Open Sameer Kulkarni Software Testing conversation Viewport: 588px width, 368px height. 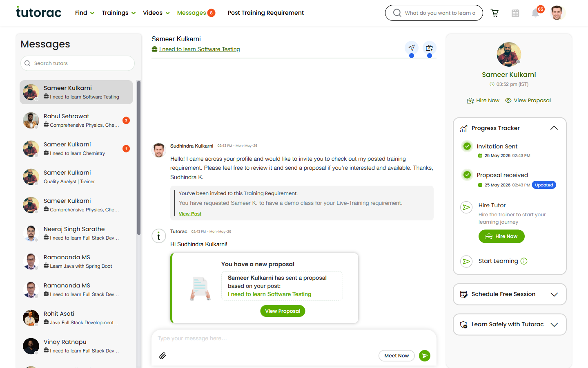coord(76,92)
